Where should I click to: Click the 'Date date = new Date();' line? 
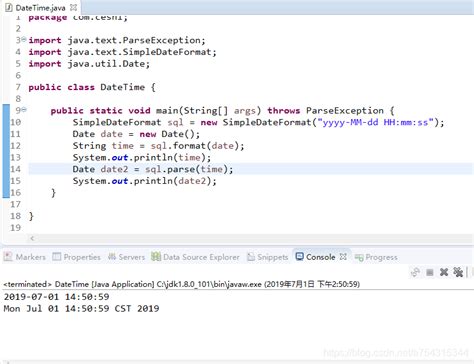point(136,134)
